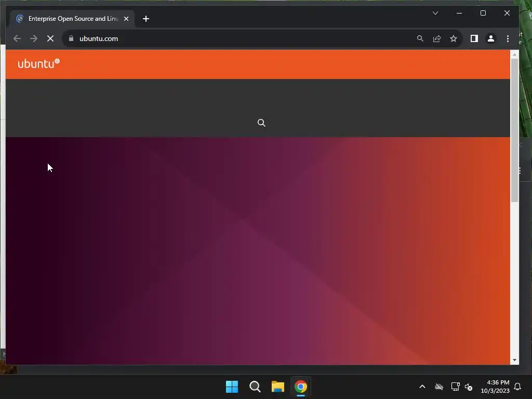Open a new tab with plus button
This screenshot has width=532, height=399.
pyautogui.click(x=146, y=19)
